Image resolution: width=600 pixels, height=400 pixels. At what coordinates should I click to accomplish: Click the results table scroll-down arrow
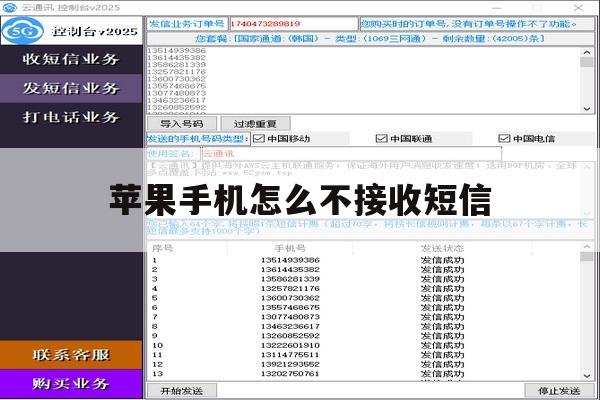tap(587, 376)
